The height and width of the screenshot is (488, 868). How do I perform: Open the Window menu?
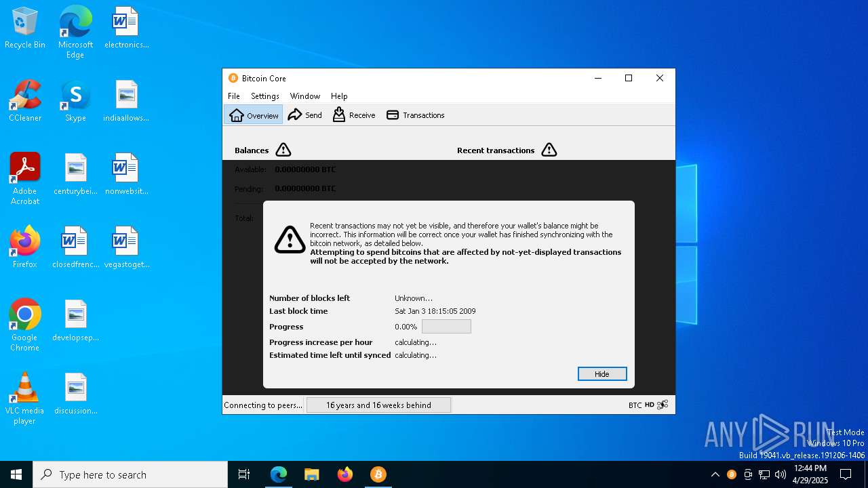click(x=305, y=96)
